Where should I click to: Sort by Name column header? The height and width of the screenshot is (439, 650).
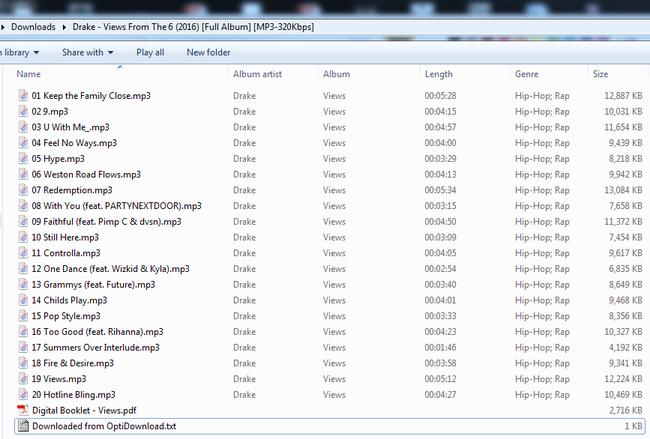29,74
